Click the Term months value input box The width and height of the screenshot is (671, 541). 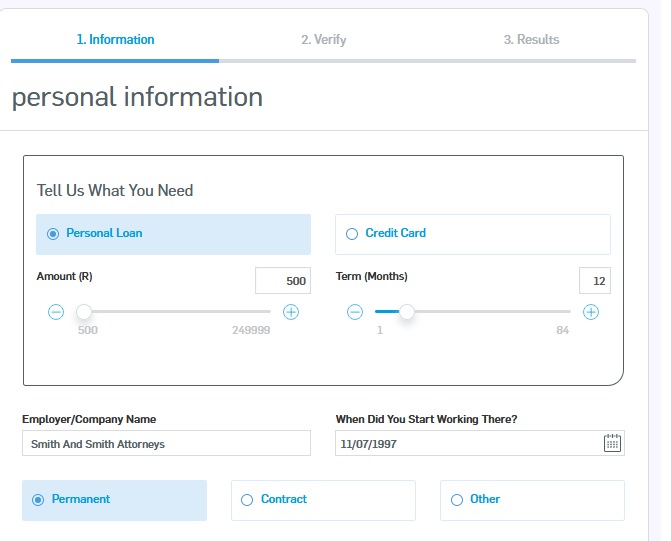click(x=594, y=281)
